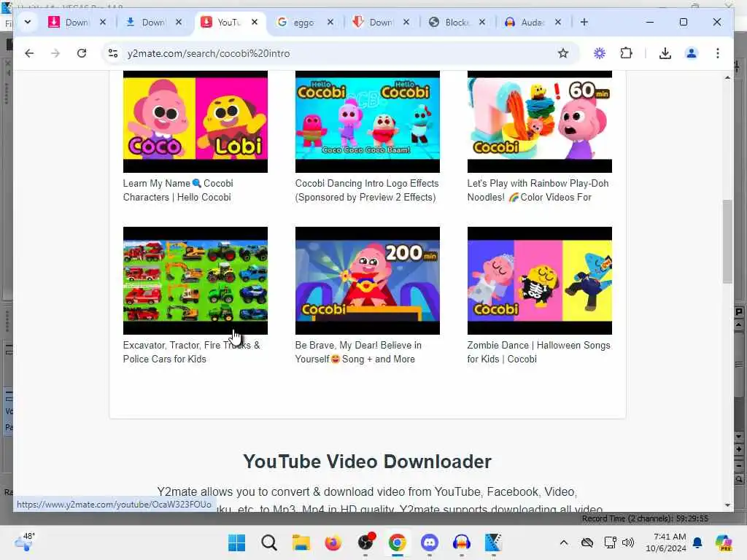The height and width of the screenshot is (560, 747).
Task: Open Discord from taskbar
Action: pyautogui.click(x=429, y=542)
